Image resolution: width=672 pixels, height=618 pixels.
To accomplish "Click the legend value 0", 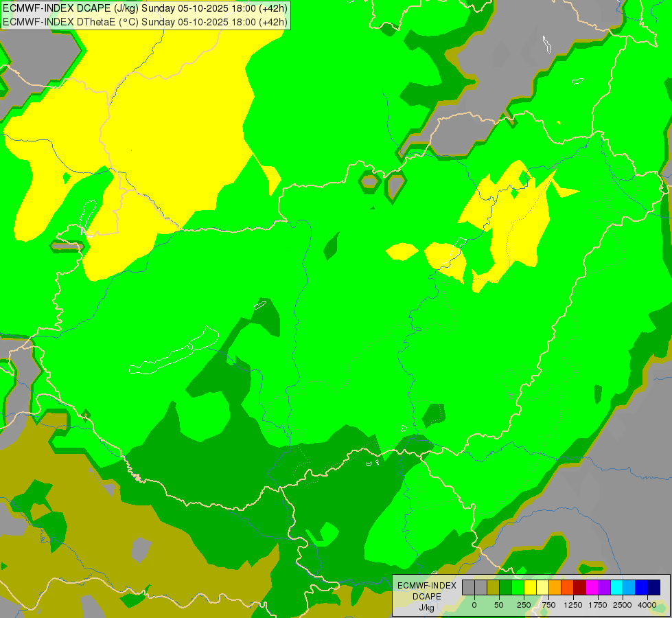I will (474, 605).
